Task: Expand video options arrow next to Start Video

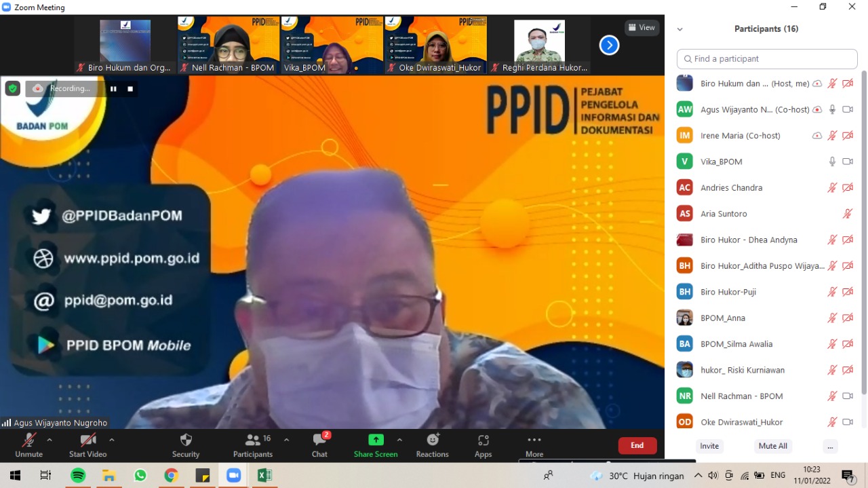Action: [x=111, y=439]
